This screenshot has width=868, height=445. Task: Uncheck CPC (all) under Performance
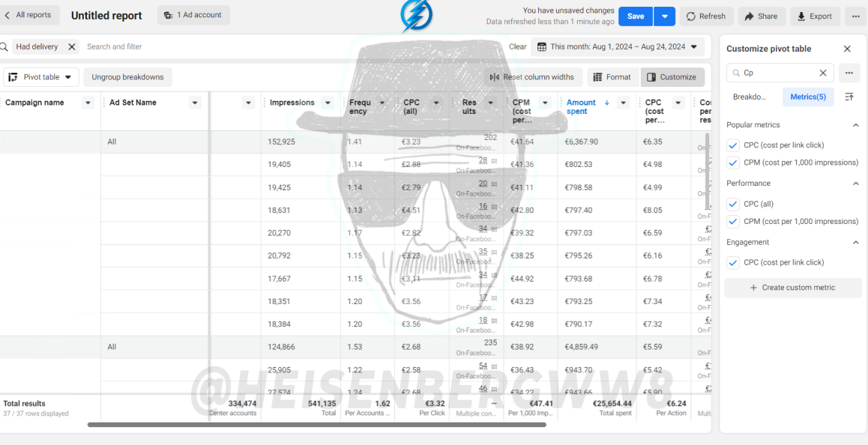tap(733, 205)
